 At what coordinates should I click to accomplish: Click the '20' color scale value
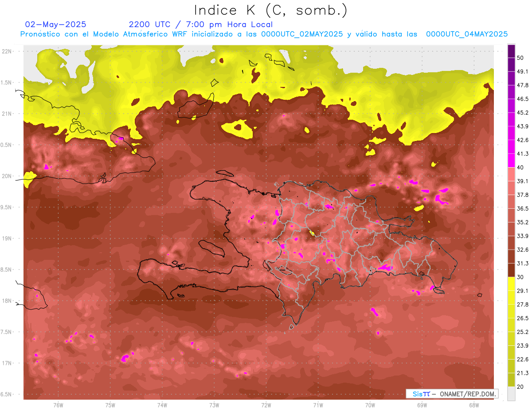point(521,387)
